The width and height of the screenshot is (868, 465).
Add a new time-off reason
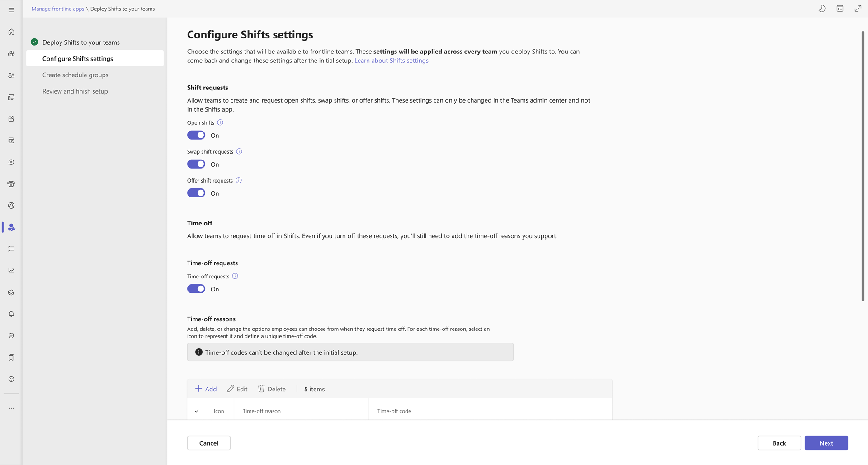(x=206, y=389)
